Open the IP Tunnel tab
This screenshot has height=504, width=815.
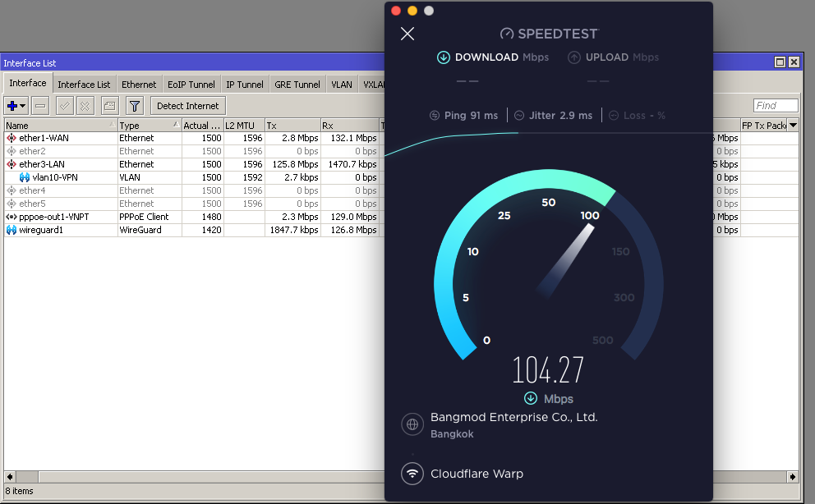tap(244, 84)
